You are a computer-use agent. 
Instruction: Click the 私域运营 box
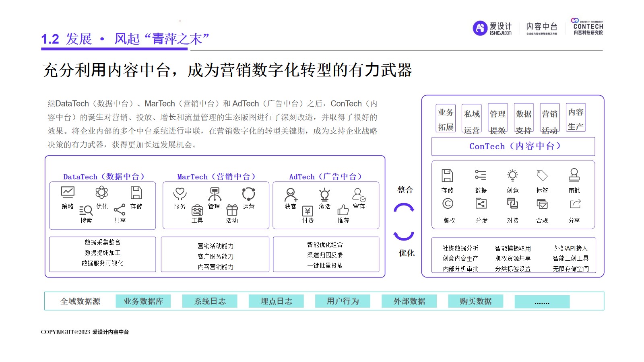click(472, 119)
